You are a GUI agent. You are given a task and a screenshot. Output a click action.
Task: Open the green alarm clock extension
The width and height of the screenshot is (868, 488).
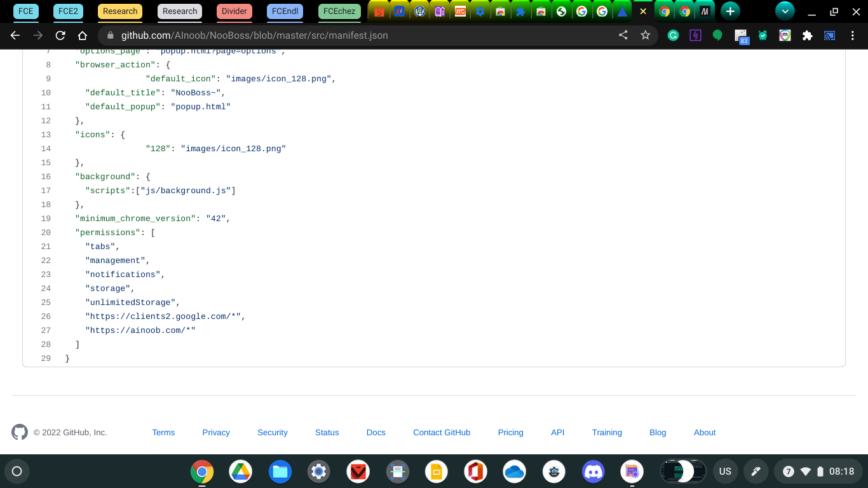click(x=763, y=36)
